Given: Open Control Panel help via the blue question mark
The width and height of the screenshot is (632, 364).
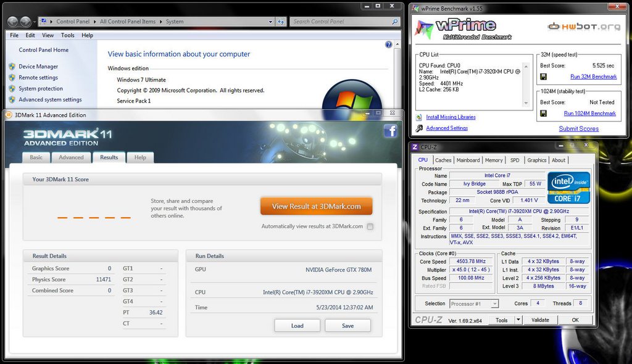Looking at the screenshot, I should (x=389, y=45).
